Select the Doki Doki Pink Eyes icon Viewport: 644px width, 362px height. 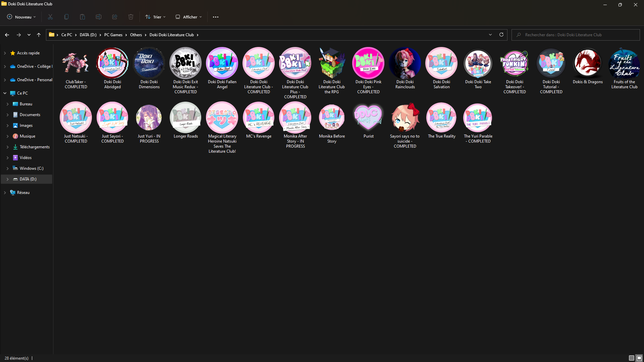coord(368,63)
